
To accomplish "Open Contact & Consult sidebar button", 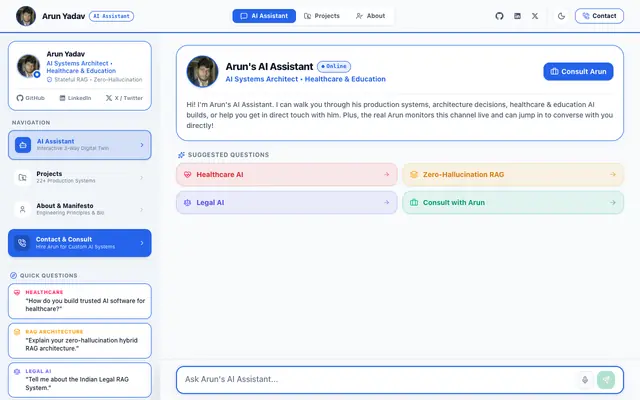I will (80, 243).
